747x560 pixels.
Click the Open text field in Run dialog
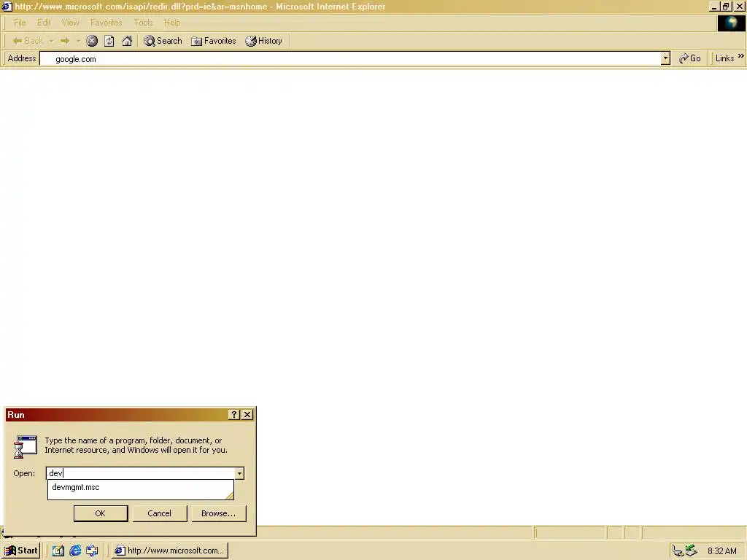click(x=141, y=472)
